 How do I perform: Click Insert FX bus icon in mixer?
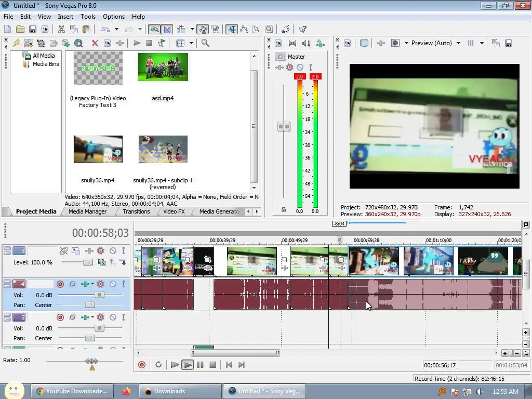click(x=320, y=43)
